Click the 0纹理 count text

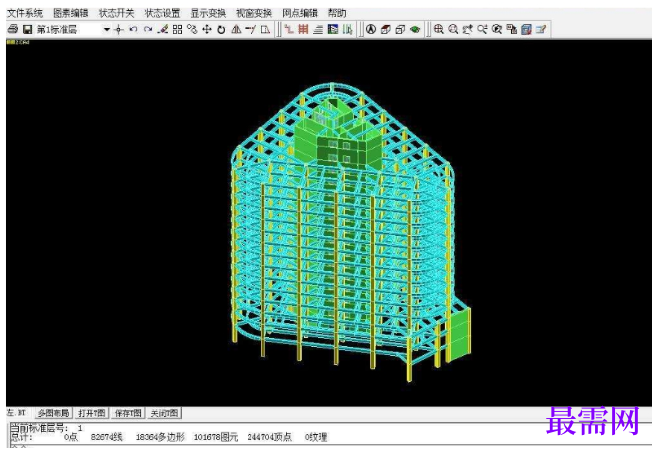pyautogui.click(x=316, y=437)
